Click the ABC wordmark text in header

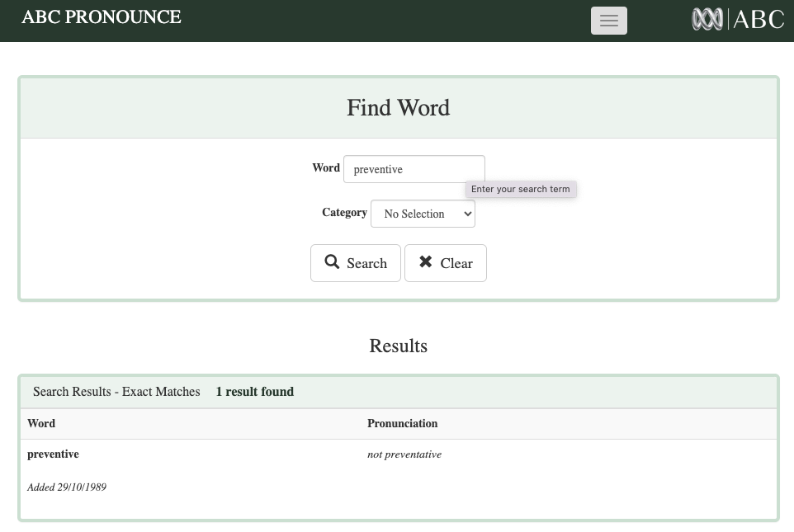[758, 19]
